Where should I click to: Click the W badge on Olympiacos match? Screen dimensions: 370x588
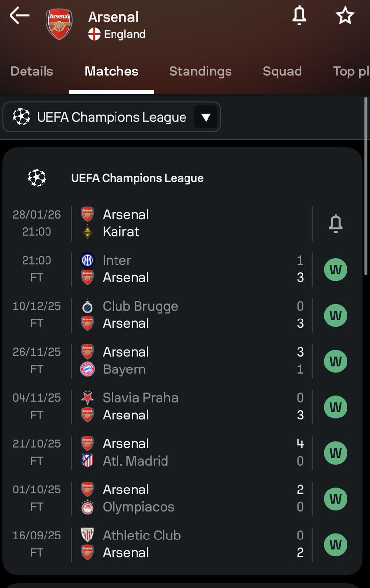(x=336, y=499)
